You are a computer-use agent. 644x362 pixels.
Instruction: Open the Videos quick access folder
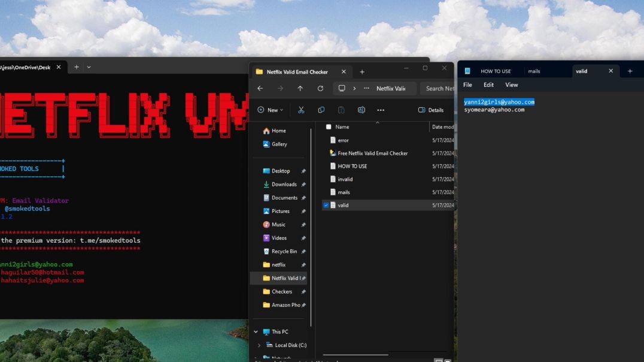pyautogui.click(x=280, y=238)
